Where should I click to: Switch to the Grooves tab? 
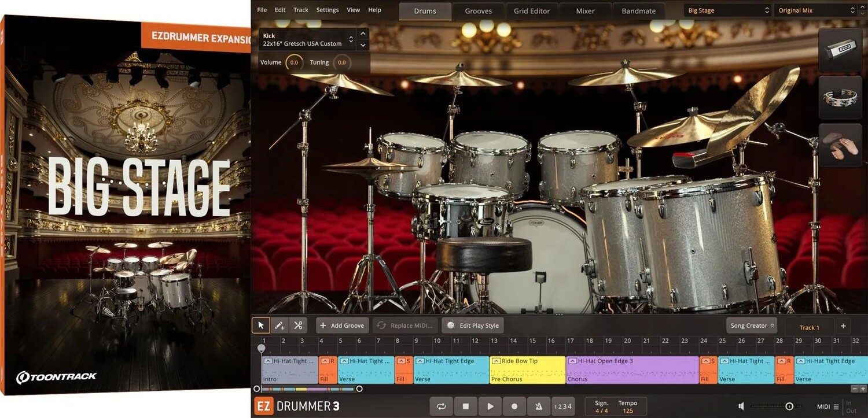[479, 11]
